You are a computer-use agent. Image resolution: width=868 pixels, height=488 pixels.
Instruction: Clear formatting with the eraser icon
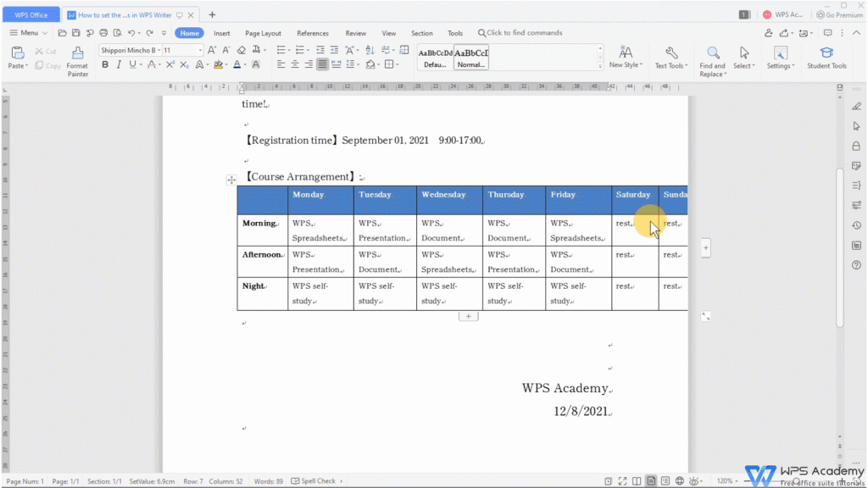[242, 50]
